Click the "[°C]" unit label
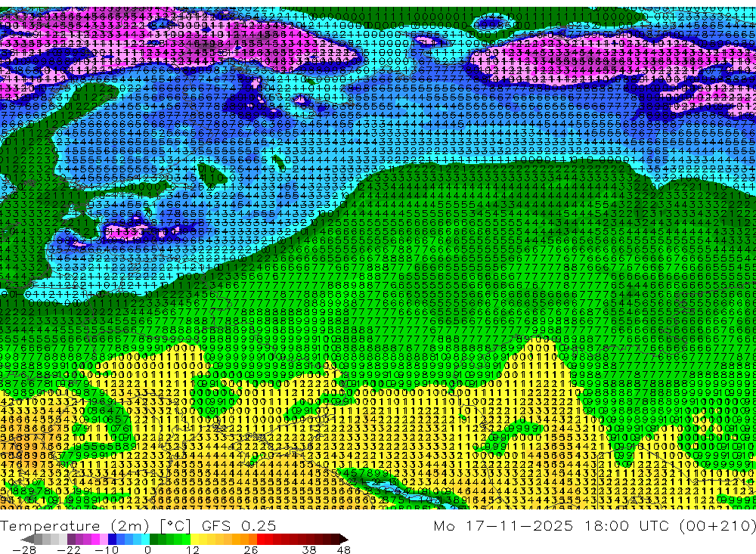The width and height of the screenshot is (756, 554). pos(175,526)
